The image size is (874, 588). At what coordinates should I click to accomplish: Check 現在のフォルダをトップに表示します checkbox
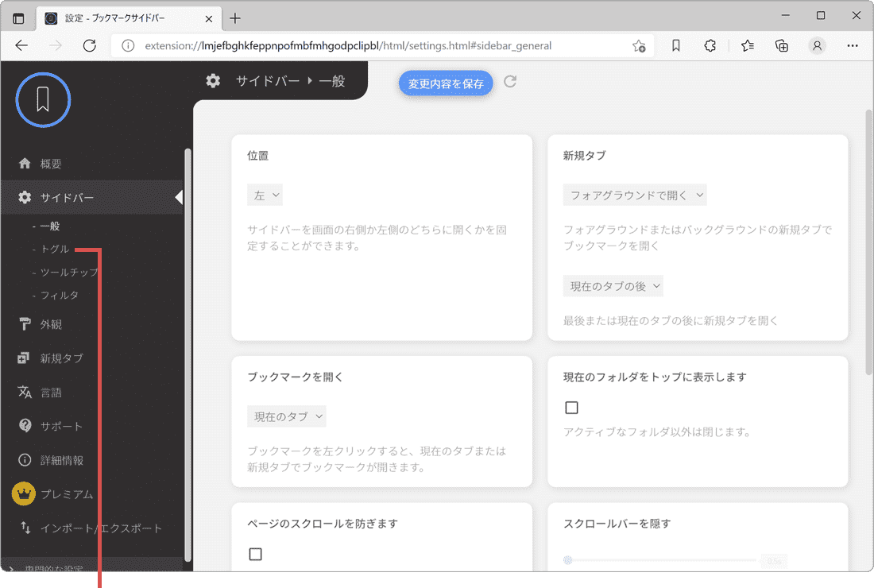click(571, 408)
